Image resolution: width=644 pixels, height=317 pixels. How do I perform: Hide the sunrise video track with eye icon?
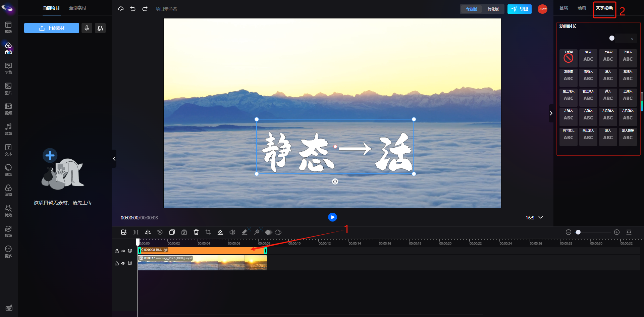pos(123,263)
